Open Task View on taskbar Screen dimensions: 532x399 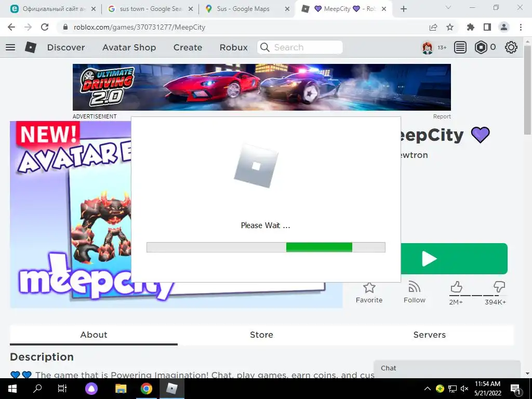pos(62,389)
